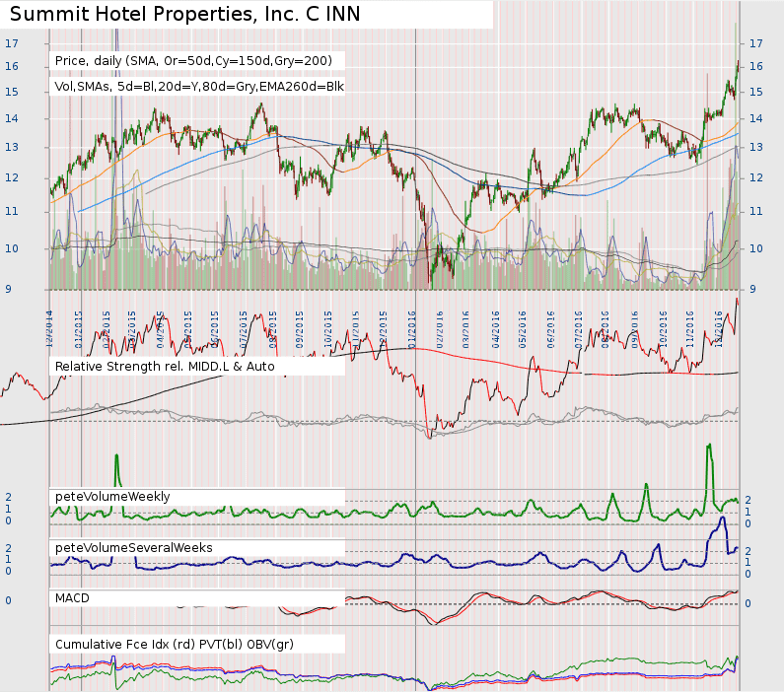
Task: Click the left axis price label 15
Action: [12, 92]
